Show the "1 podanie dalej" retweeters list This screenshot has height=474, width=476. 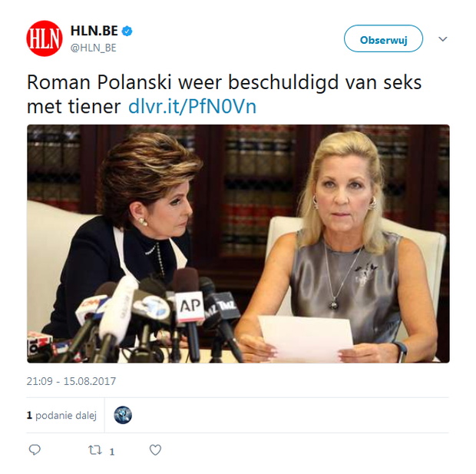coord(61,415)
